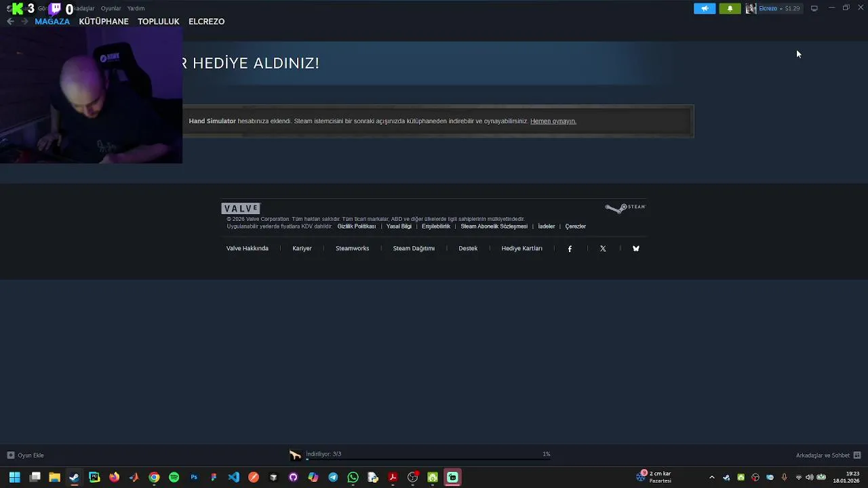Open Task View on taskbar
The height and width of the screenshot is (488, 868).
point(35,477)
